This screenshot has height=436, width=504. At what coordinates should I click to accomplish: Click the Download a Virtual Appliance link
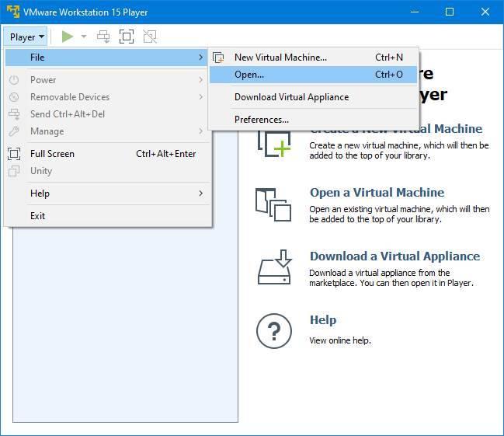click(395, 256)
